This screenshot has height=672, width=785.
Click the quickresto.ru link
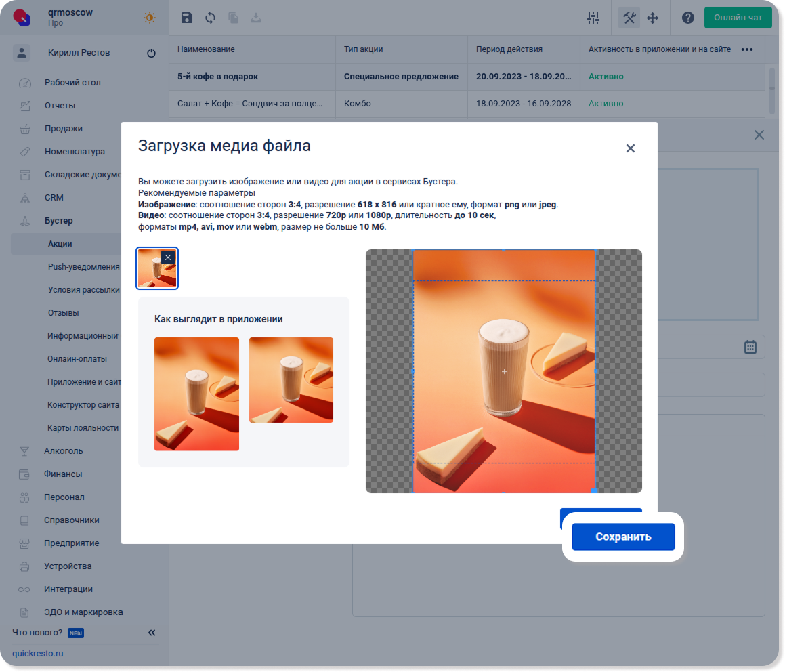tap(38, 654)
